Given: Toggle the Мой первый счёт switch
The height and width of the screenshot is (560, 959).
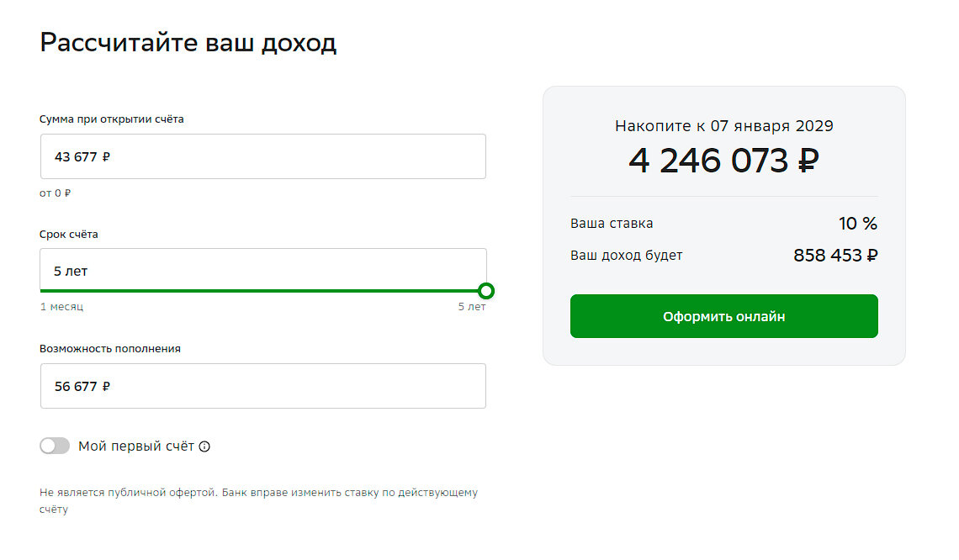Looking at the screenshot, I should point(55,446).
